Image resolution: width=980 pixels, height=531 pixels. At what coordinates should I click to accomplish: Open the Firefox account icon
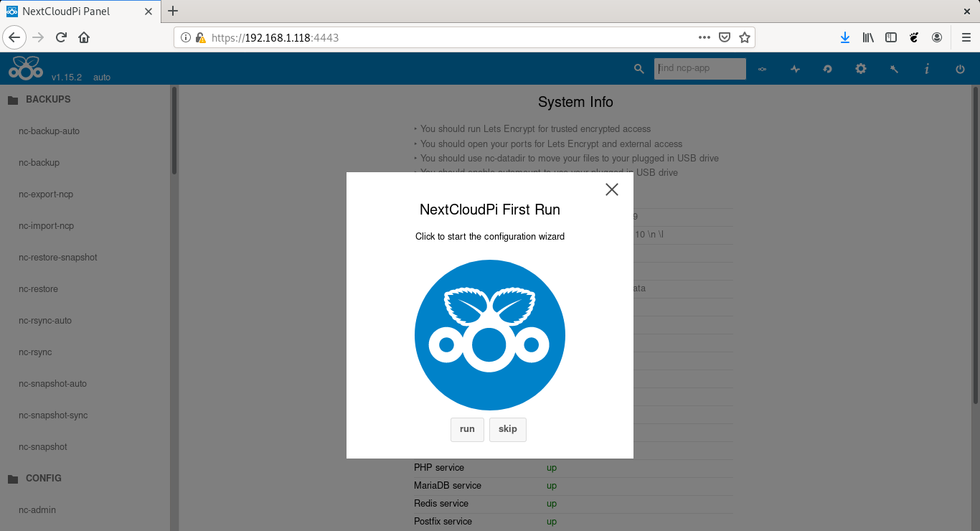937,37
